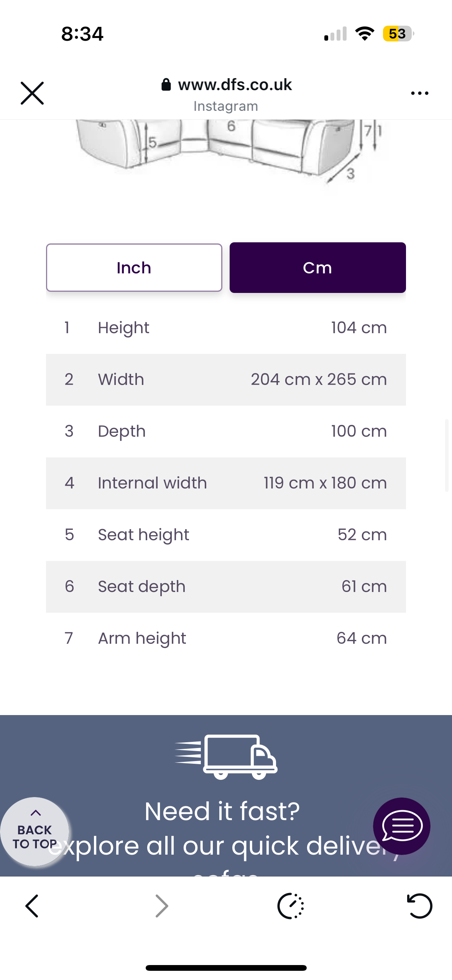
Task: Go back to the previous page
Action: [32, 906]
